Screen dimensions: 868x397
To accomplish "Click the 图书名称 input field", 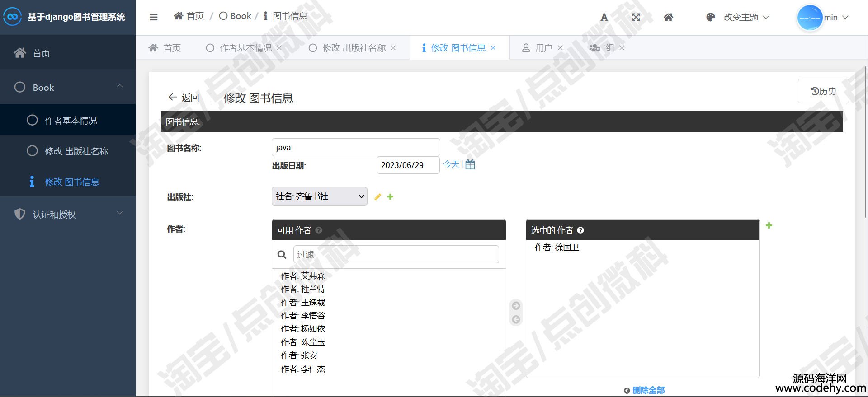I will pos(356,147).
